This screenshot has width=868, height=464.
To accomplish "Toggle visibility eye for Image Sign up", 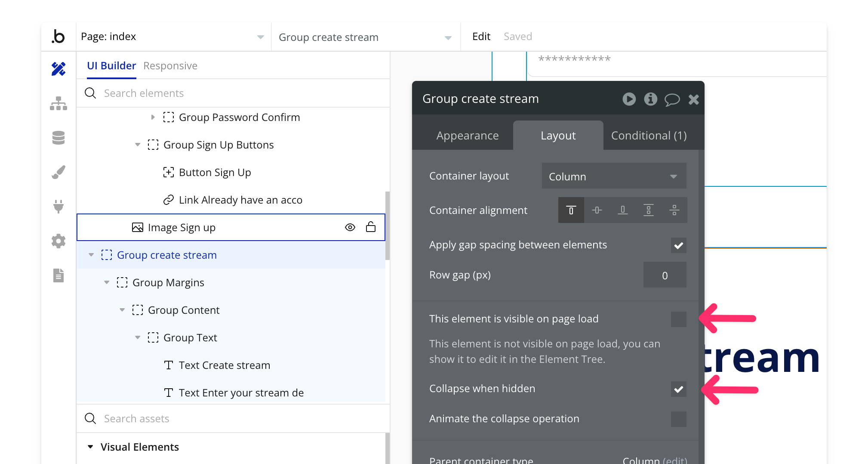I will pyautogui.click(x=350, y=227).
